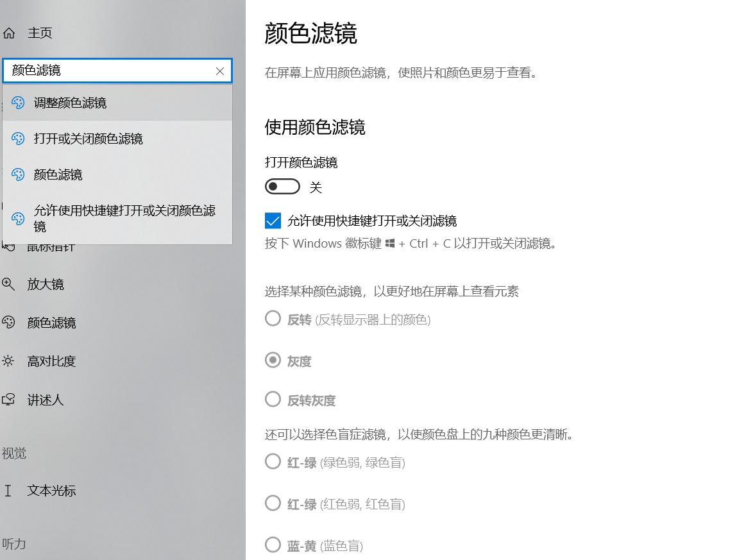
Task: Select the grayed 红-绿 (绿色弱) option
Action: 273,462
